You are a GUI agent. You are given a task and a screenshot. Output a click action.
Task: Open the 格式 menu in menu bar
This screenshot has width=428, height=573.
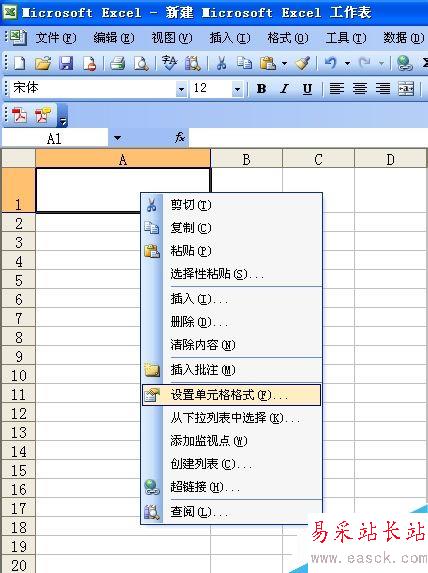[x=288, y=38]
